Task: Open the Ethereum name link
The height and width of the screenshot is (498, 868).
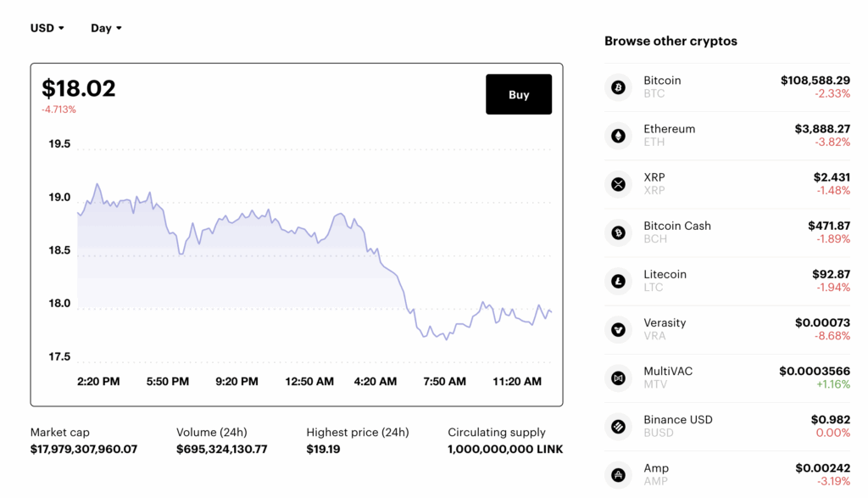Action: (x=669, y=129)
